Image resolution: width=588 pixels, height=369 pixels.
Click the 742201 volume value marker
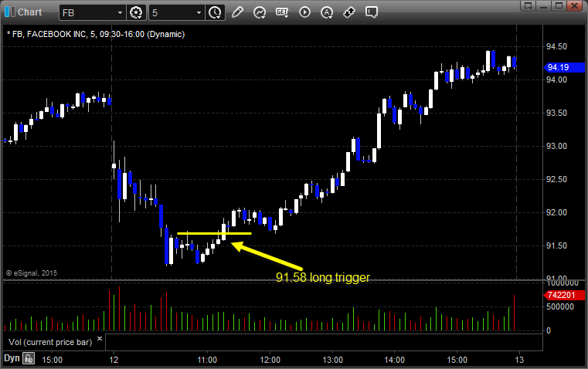point(564,295)
